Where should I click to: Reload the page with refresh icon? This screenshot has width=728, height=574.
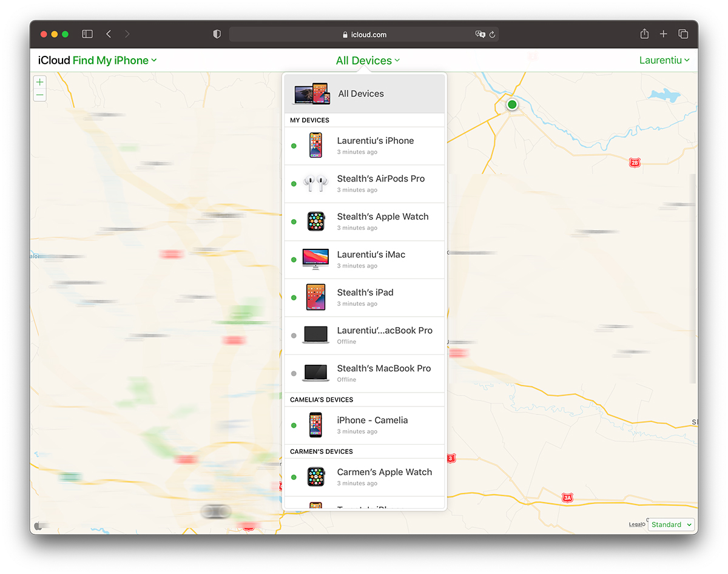click(x=493, y=35)
